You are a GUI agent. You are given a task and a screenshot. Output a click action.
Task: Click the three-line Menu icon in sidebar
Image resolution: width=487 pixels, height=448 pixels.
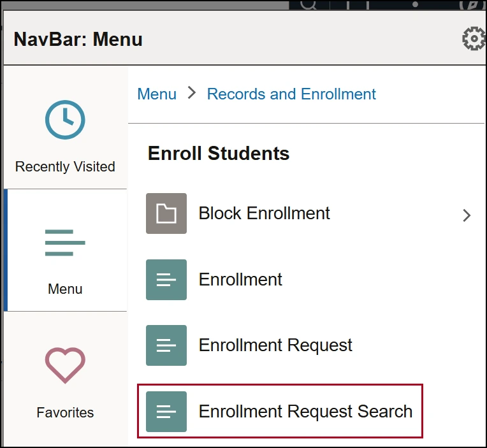click(65, 243)
